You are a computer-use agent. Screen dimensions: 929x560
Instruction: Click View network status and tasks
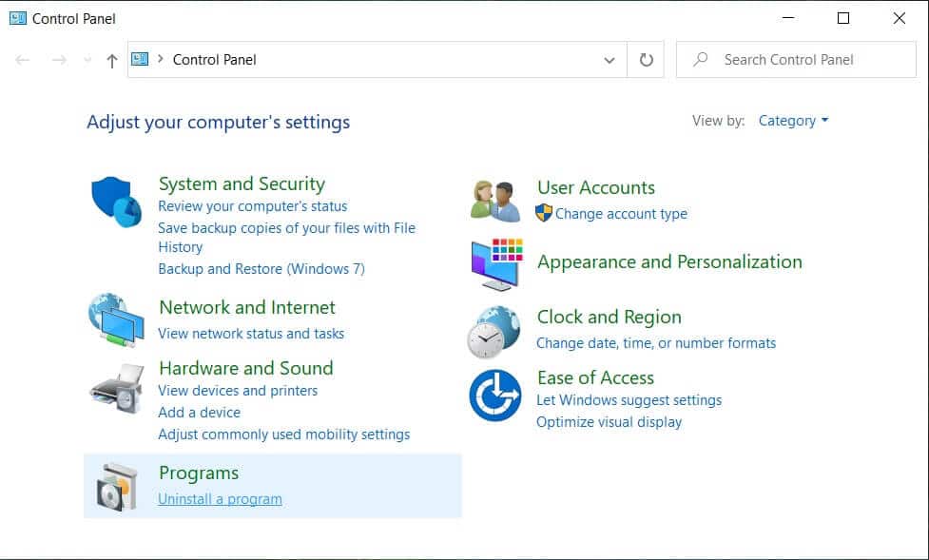[x=252, y=334]
